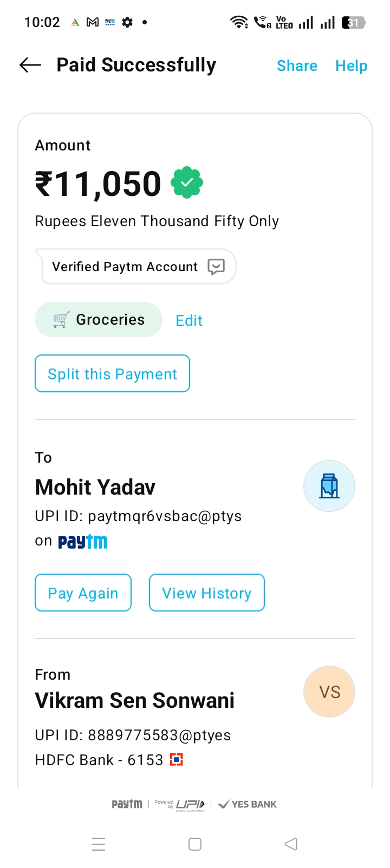
Task: Tap the VS initials avatar
Action: (x=329, y=692)
